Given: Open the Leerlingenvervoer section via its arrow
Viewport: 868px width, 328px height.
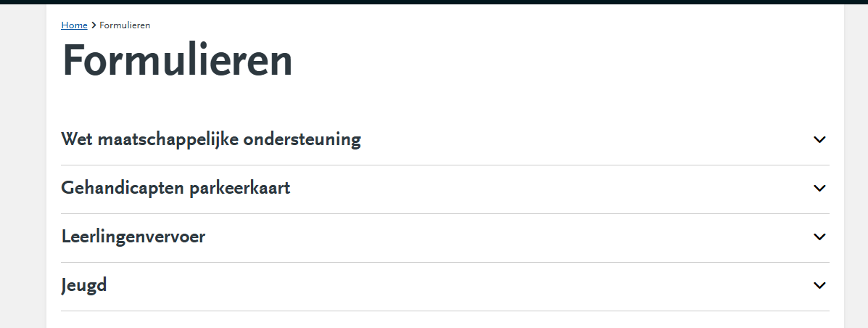Looking at the screenshot, I should [819, 237].
